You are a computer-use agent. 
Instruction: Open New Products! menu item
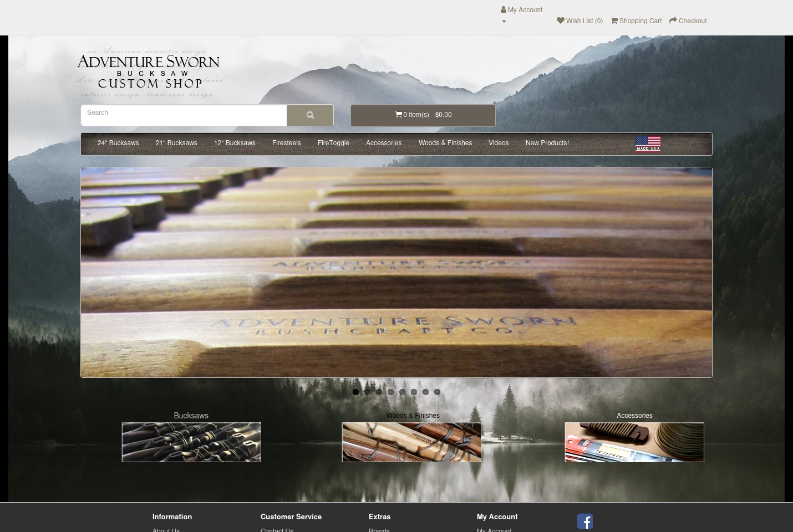coord(547,143)
